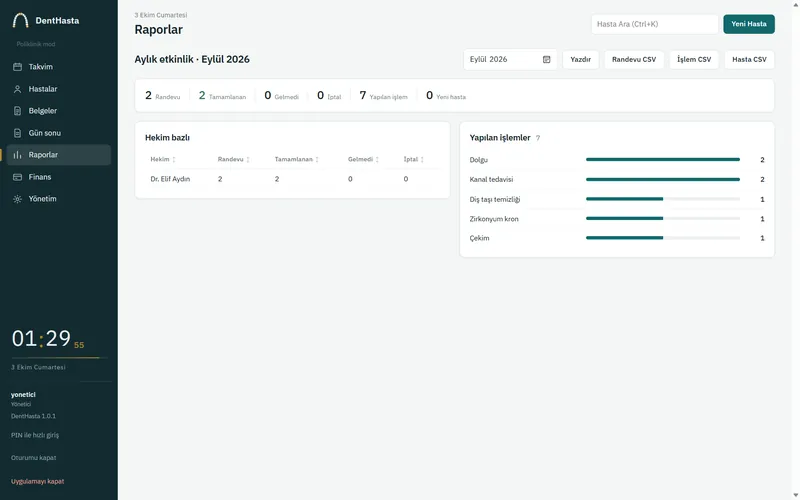Click the 0 İptal statistic
The height and width of the screenshot is (500, 800).
[329, 95]
